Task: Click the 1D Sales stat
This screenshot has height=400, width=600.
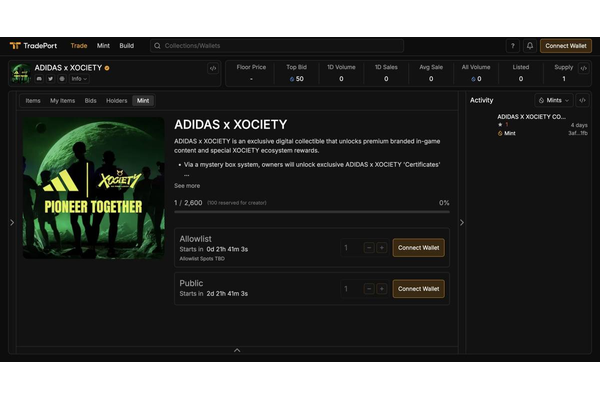Action: (x=386, y=73)
